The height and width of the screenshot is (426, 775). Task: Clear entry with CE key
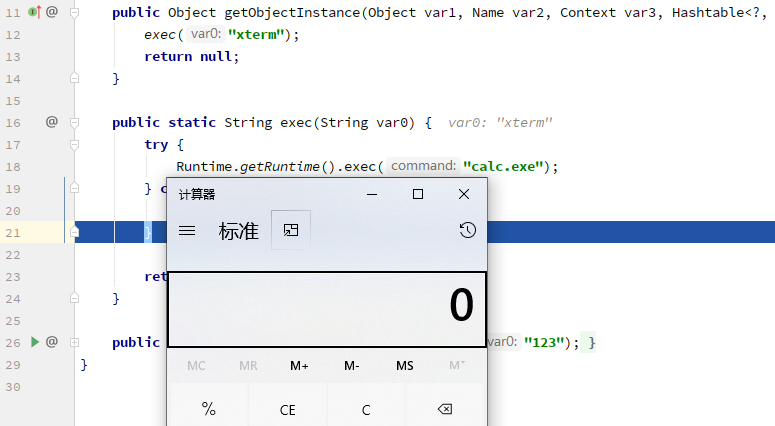pyautogui.click(x=287, y=409)
